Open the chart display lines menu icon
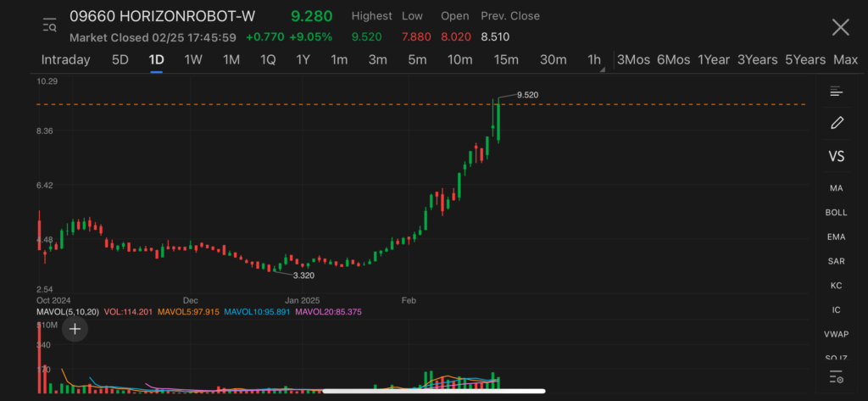 click(836, 92)
